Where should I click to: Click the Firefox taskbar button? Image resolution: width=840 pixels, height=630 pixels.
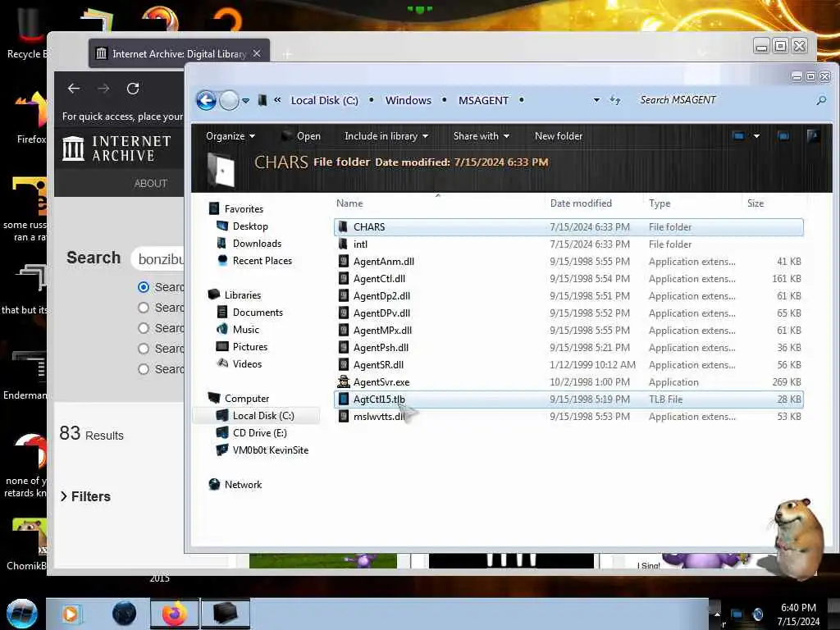click(175, 614)
